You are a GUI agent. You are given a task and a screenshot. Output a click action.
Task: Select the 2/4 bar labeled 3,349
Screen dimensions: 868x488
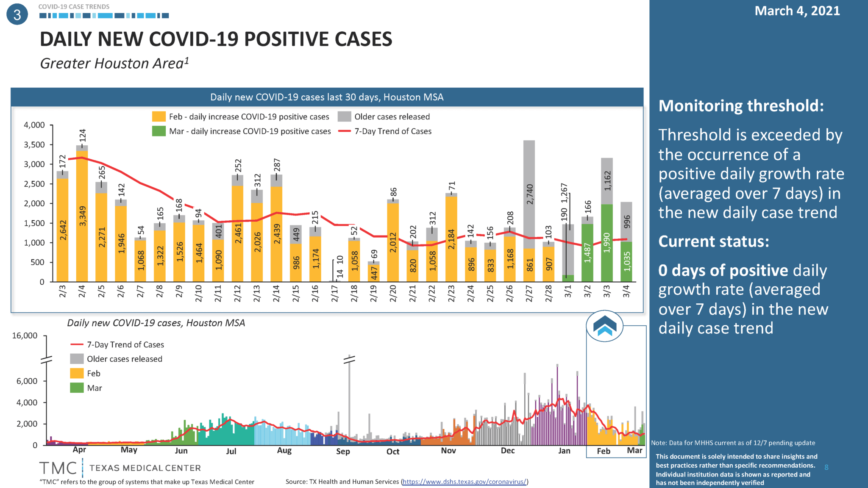[82, 216]
